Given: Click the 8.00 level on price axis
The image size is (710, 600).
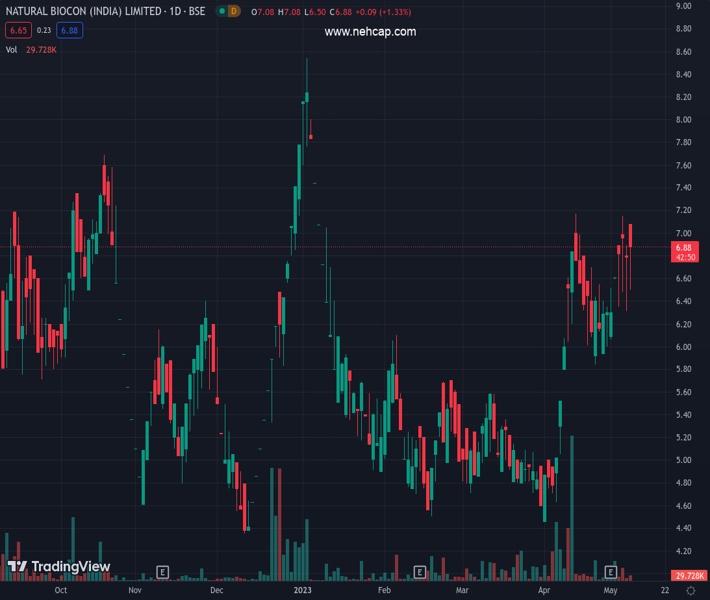Looking at the screenshot, I should tap(684, 120).
